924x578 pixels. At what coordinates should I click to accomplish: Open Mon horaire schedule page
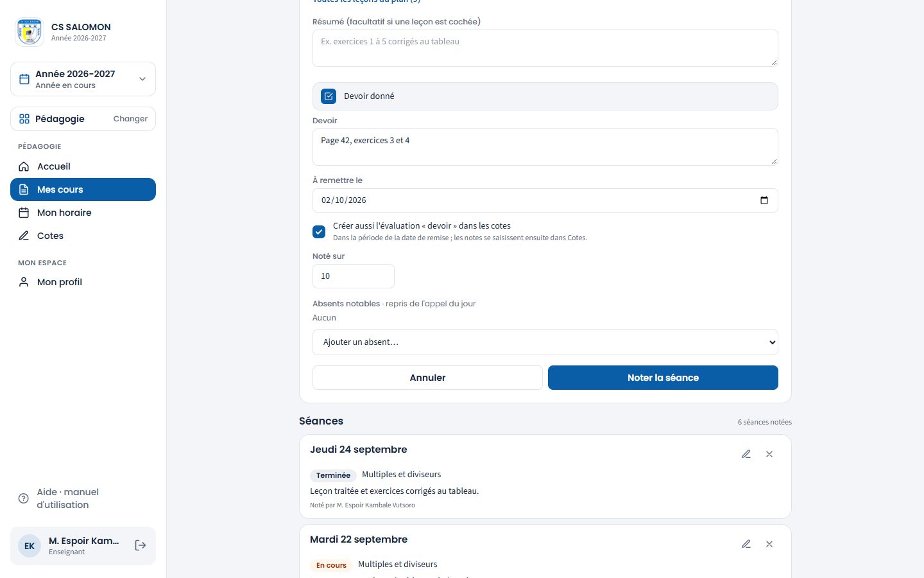tap(83, 213)
